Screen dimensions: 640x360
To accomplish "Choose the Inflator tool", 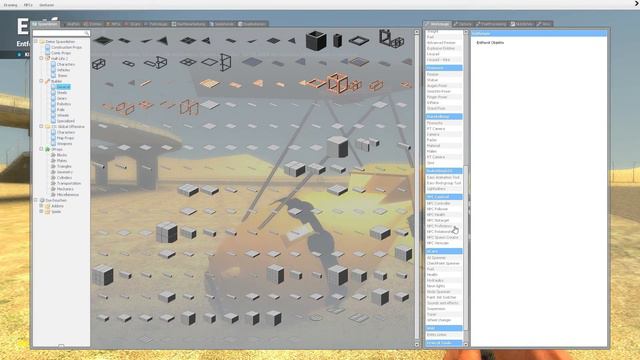I will 444,103.
